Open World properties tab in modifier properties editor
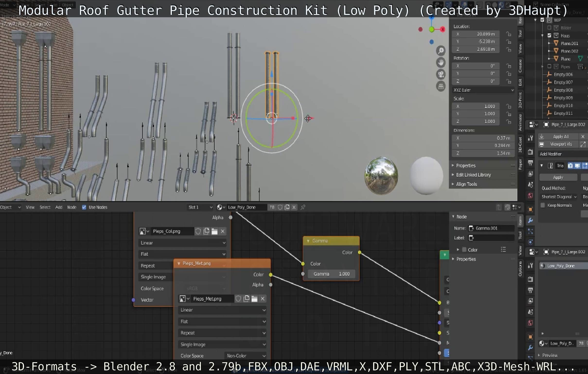The width and height of the screenshot is (588, 374). click(x=530, y=196)
